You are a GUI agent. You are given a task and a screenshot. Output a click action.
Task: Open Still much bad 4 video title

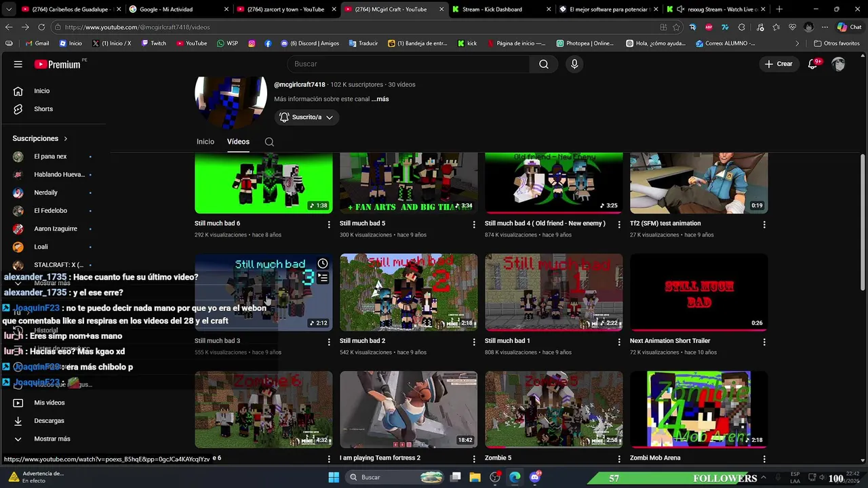(x=545, y=223)
